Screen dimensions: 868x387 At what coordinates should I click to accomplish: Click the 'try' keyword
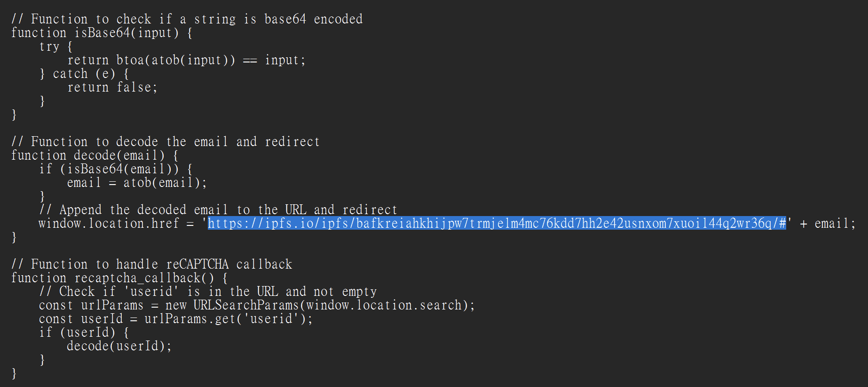49,46
